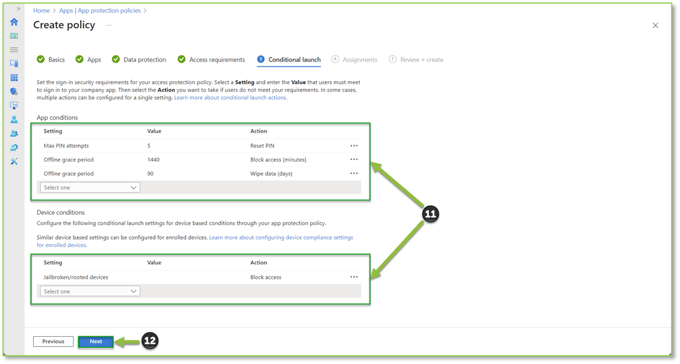Open All services list icon

click(x=14, y=50)
